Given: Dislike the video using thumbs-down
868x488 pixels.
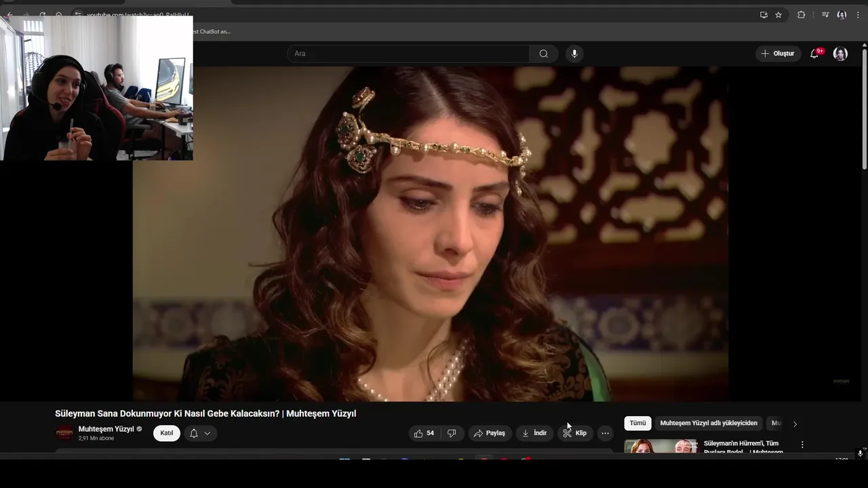Looking at the screenshot, I should point(452,433).
